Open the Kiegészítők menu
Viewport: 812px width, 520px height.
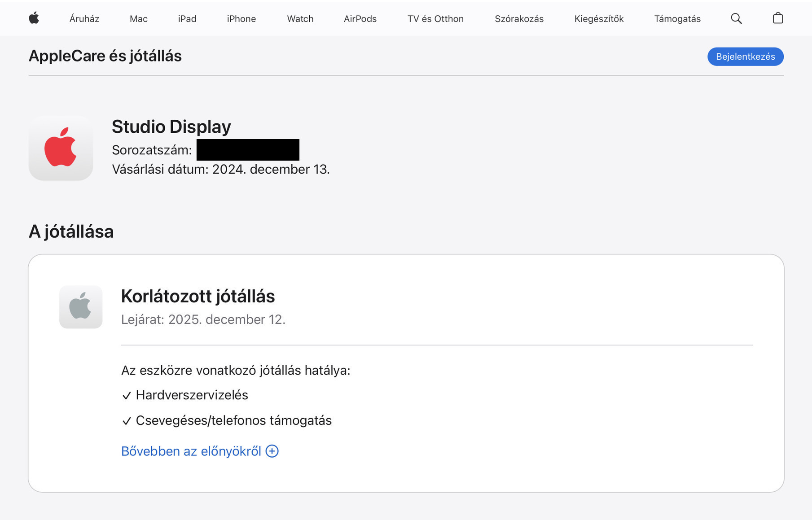pos(599,19)
